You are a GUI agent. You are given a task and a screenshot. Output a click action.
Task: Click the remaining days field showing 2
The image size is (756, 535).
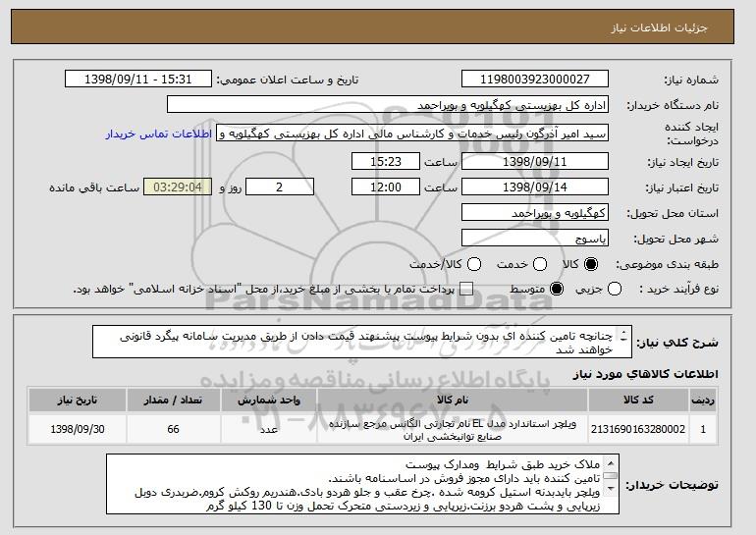(280, 187)
